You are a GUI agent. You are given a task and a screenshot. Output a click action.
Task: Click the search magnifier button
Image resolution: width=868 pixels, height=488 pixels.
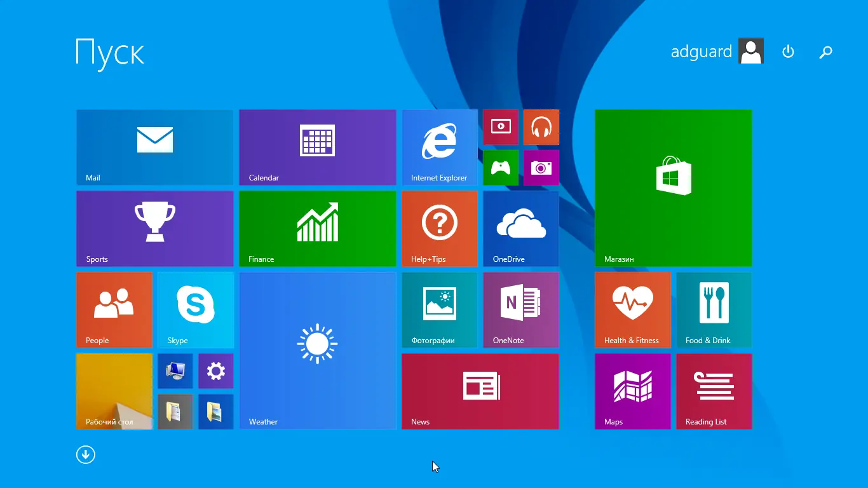825,52
